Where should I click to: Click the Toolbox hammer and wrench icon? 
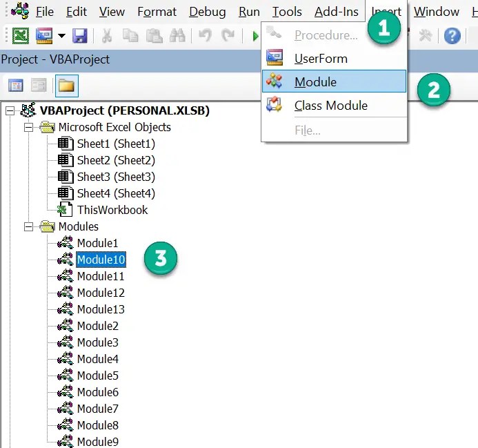pos(426,36)
